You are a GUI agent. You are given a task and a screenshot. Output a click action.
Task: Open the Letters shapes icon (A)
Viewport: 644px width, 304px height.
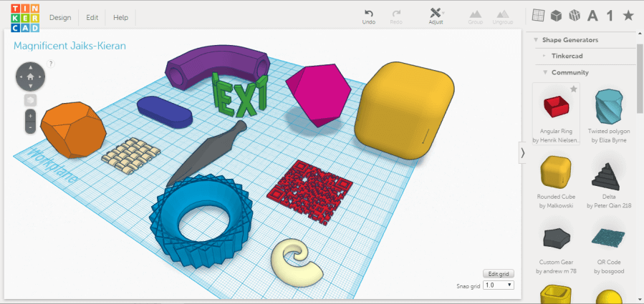click(592, 16)
